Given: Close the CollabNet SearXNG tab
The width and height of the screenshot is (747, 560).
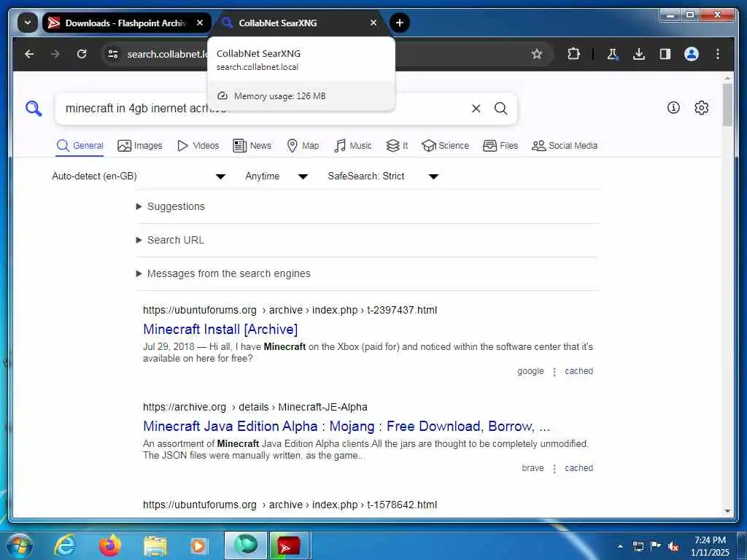Looking at the screenshot, I should click(373, 23).
